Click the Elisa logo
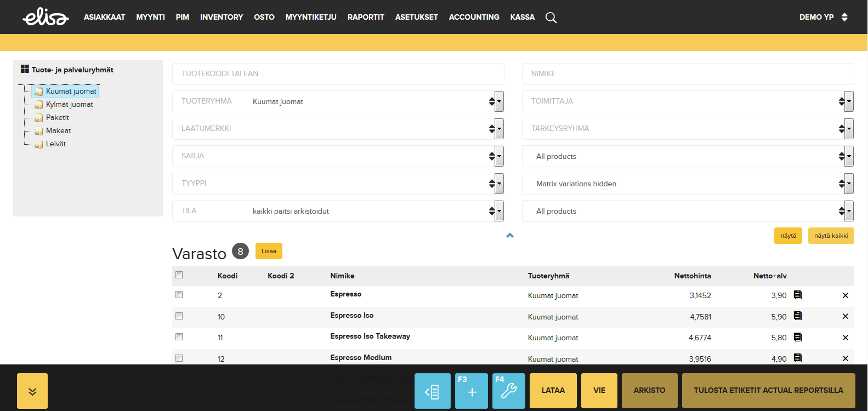This screenshot has width=868, height=411. pyautogui.click(x=46, y=17)
